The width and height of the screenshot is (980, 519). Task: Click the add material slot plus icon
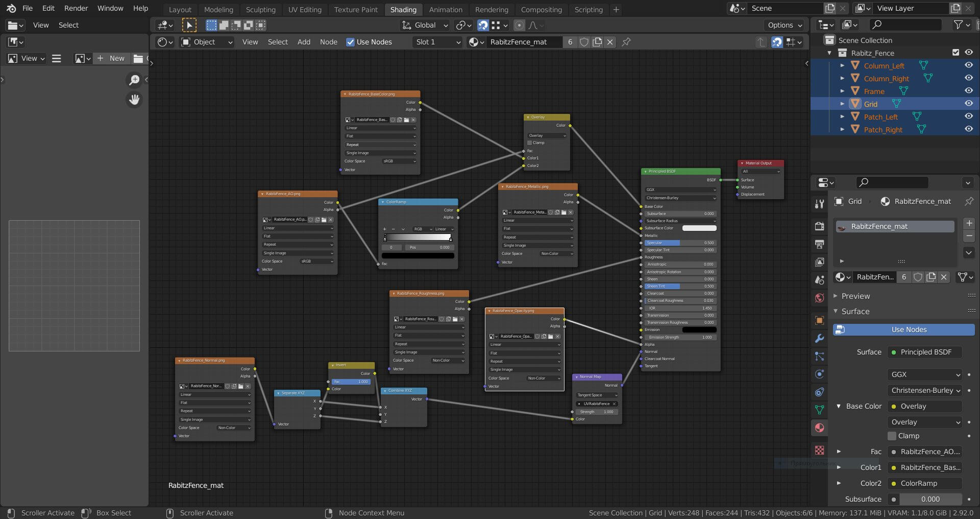point(969,223)
